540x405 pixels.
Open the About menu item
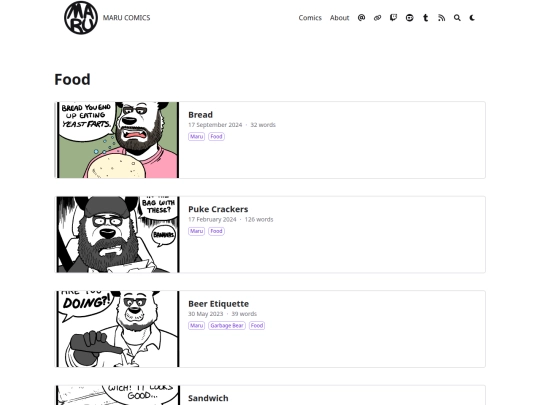tap(339, 18)
